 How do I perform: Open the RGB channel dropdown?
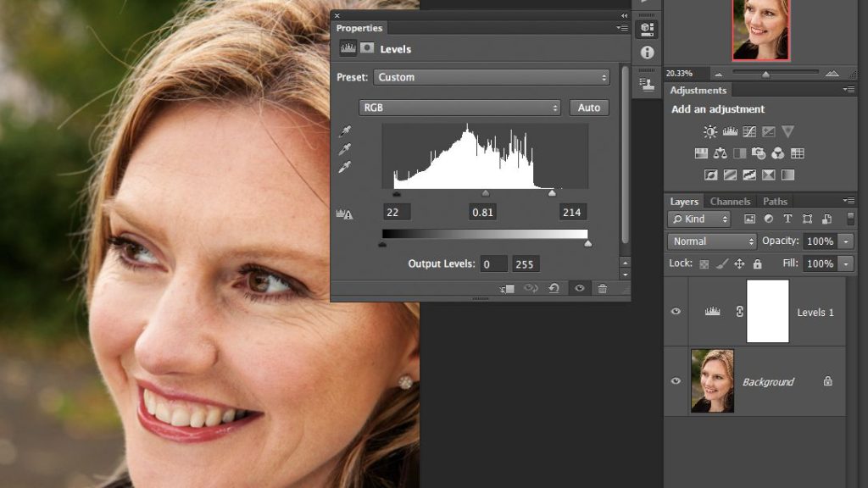click(x=459, y=108)
